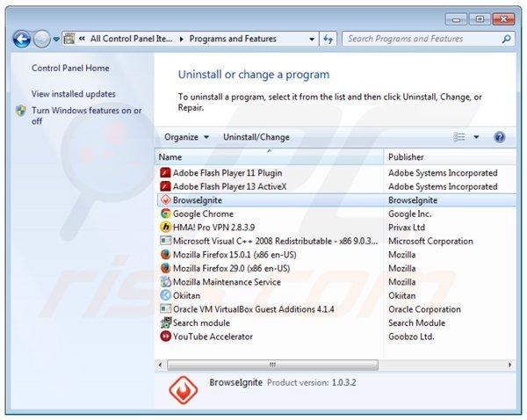
Task: Select the Adobe Flash Player 13 ActiveX name
Action: (x=229, y=186)
